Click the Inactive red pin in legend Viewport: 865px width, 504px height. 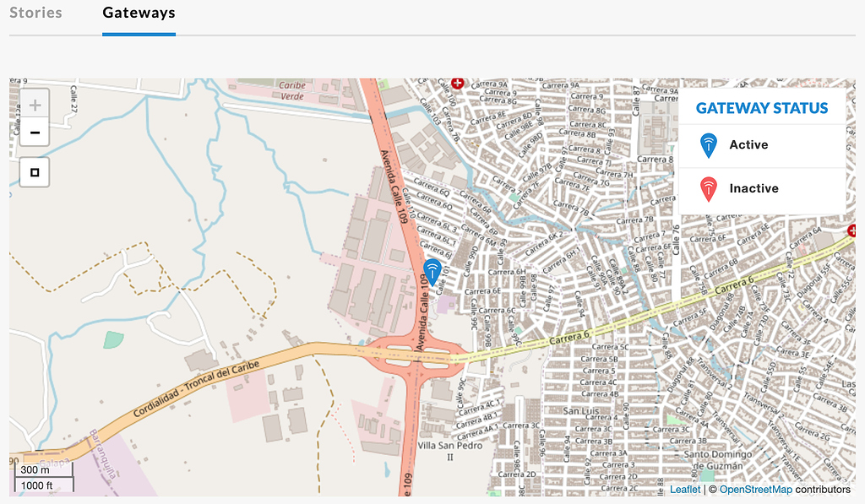pos(710,187)
